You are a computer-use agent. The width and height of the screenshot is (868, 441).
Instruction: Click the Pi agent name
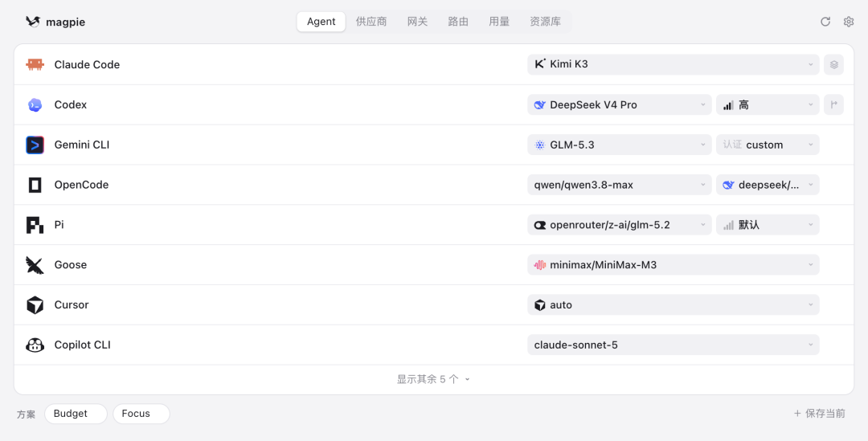[59, 225]
